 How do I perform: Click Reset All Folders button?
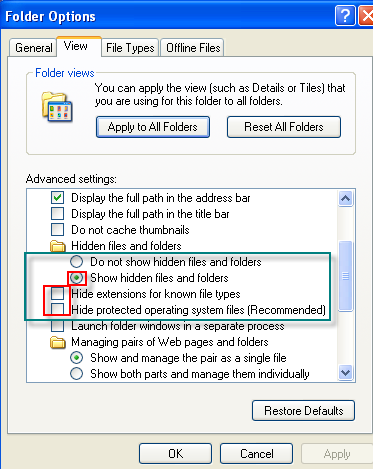coord(284,127)
